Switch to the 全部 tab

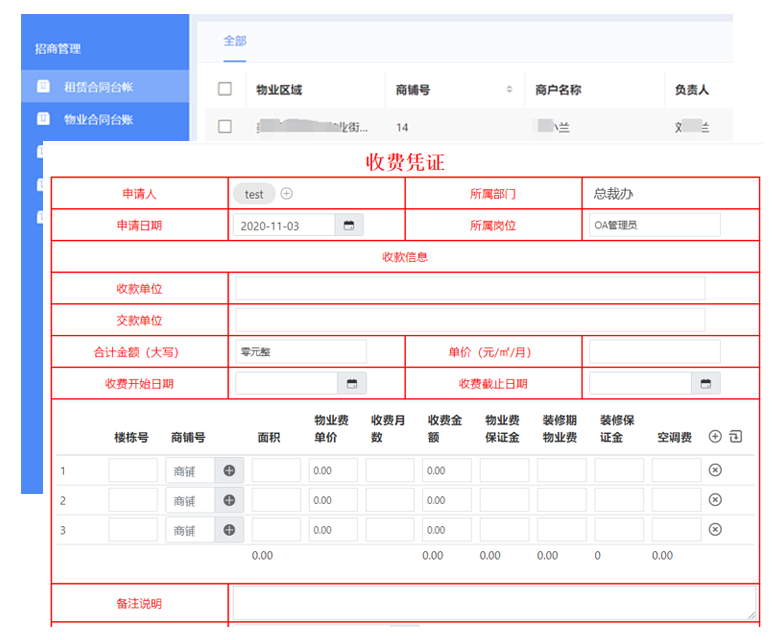tap(234, 41)
